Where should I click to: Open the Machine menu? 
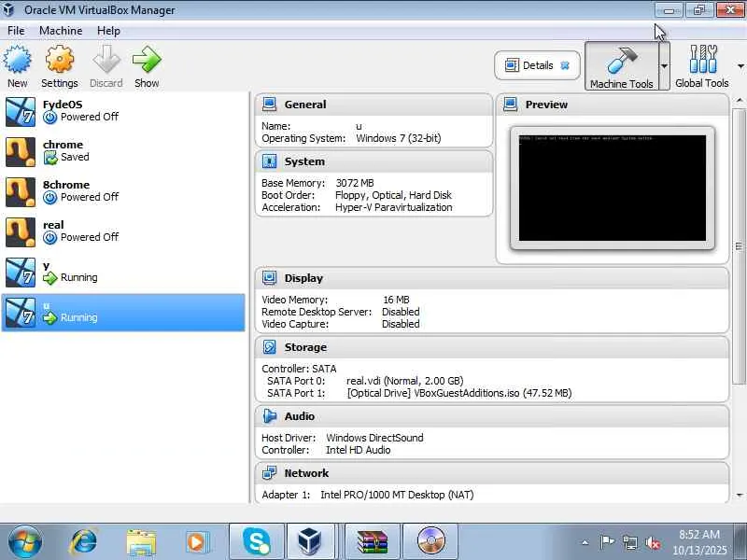point(61,31)
